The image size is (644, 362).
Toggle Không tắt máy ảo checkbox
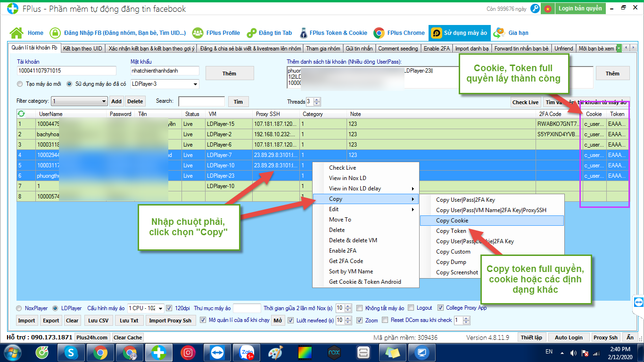coord(360,308)
